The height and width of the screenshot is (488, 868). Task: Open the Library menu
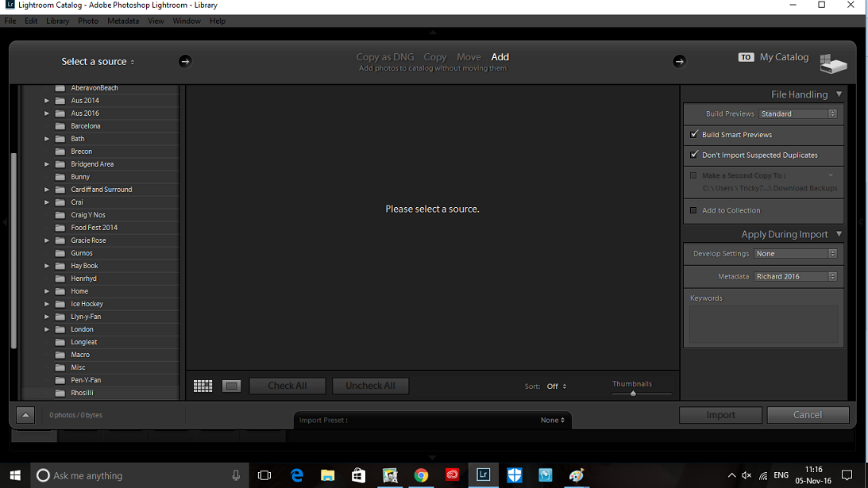point(57,21)
